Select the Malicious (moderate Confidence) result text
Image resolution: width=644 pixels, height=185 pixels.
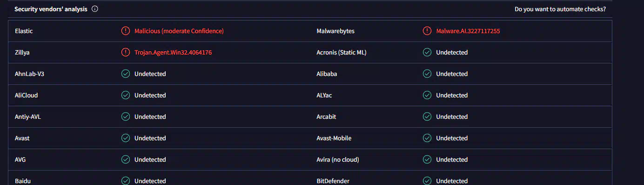click(179, 31)
